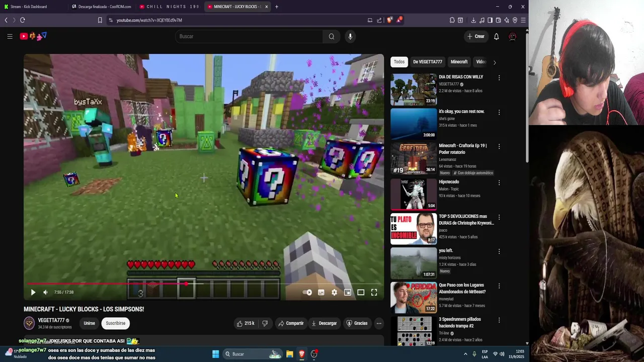Open options for TOP 5 DEVOLUCIONES video
Image resolution: width=644 pixels, height=362 pixels.
tap(499, 217)
